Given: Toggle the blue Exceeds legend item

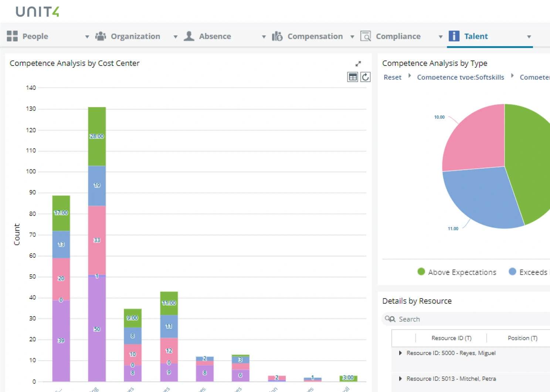Looking at the screenshot, I should click(x=529, y=272).
